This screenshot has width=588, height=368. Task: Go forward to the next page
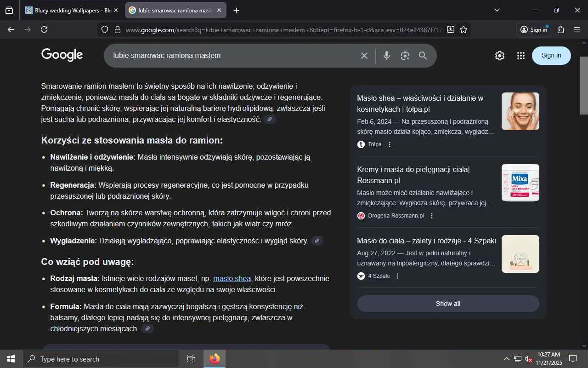[28, 29]
